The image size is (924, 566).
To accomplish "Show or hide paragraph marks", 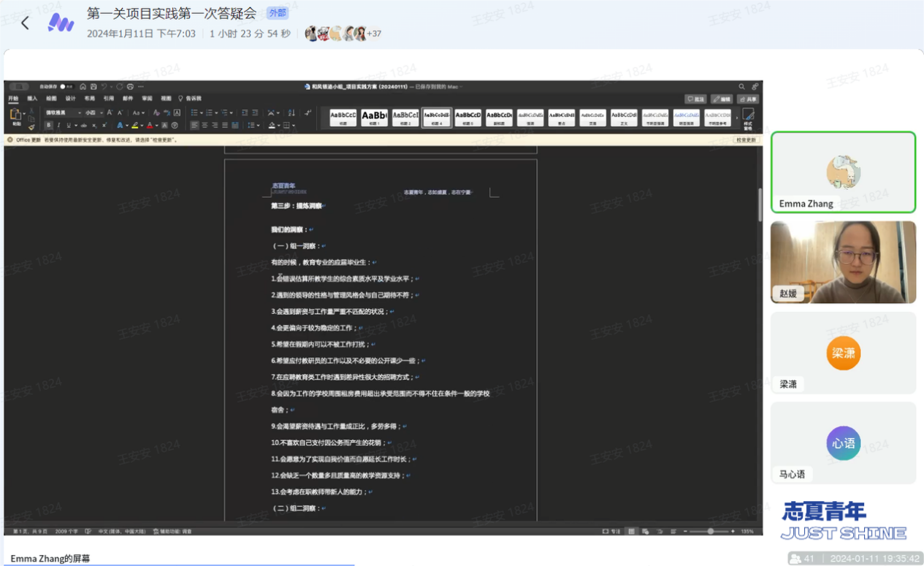I will pyautogui.click(x=308, y=112).
